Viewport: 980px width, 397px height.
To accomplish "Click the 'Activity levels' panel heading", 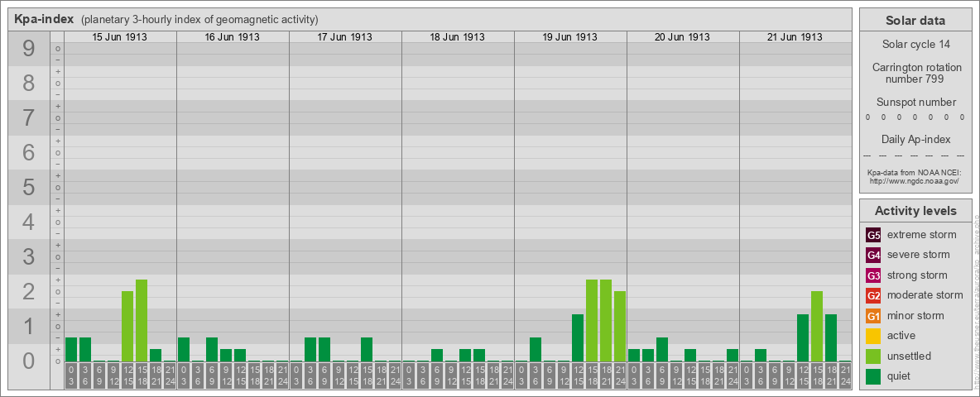I will (915, 211).
